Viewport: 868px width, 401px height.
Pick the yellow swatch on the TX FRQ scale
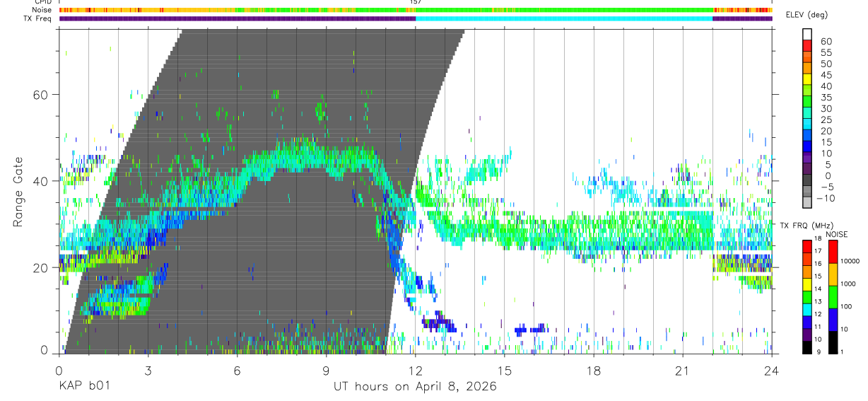point(807,284)
